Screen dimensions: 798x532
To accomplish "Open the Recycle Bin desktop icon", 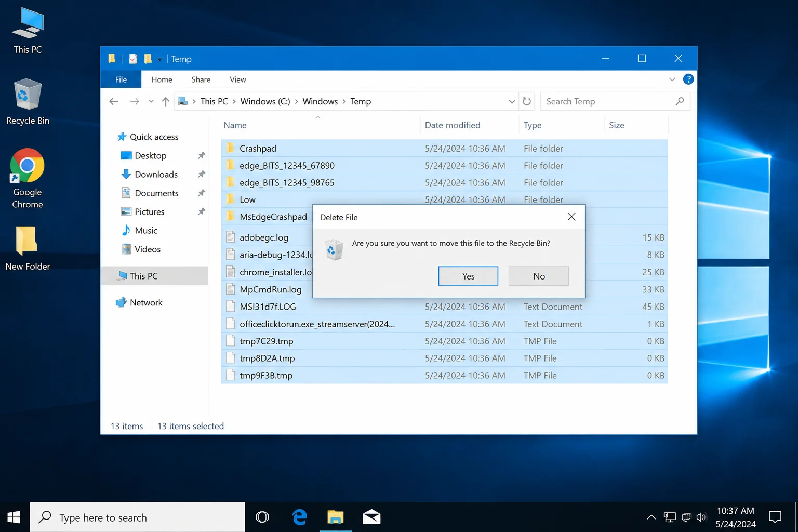I will coord(28,102).
